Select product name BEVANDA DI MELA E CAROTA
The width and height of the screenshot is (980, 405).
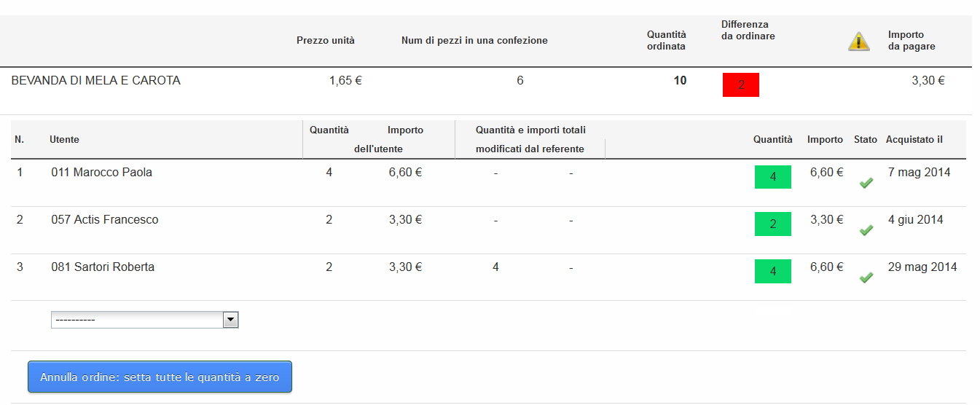tap(96, 81)
